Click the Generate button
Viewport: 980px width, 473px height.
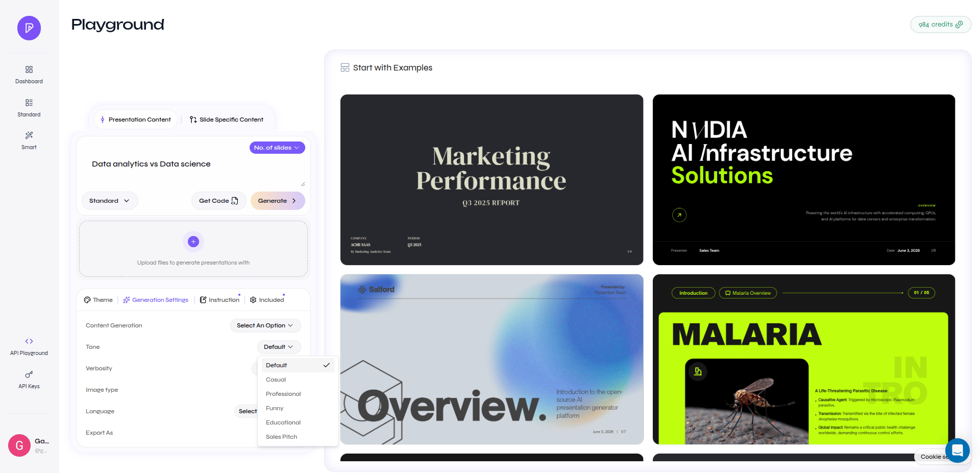coord(278,201)
